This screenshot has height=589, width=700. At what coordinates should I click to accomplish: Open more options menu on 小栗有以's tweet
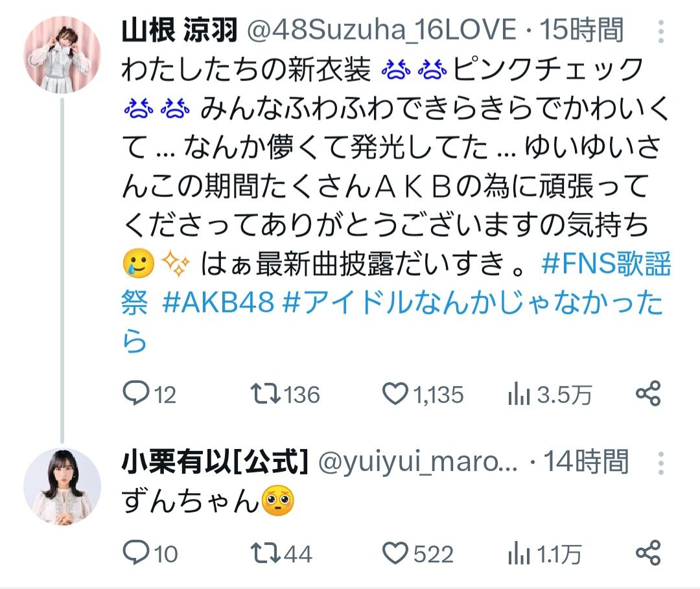[x=661, y=463]
